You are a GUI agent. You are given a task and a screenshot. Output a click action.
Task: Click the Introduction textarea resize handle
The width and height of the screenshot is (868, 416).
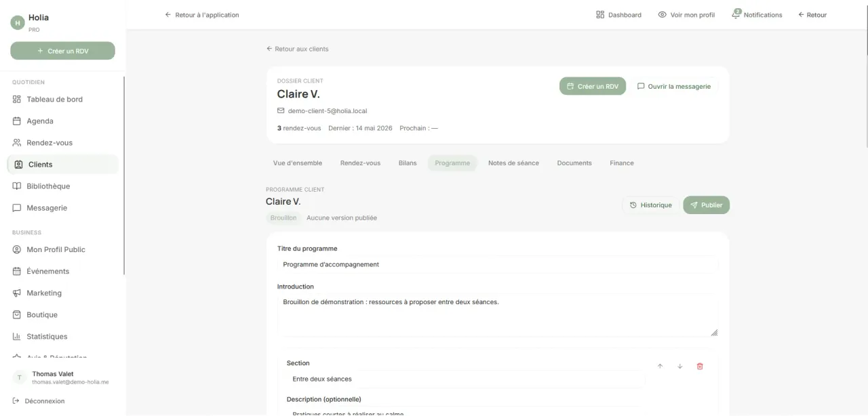click(714, 333)
